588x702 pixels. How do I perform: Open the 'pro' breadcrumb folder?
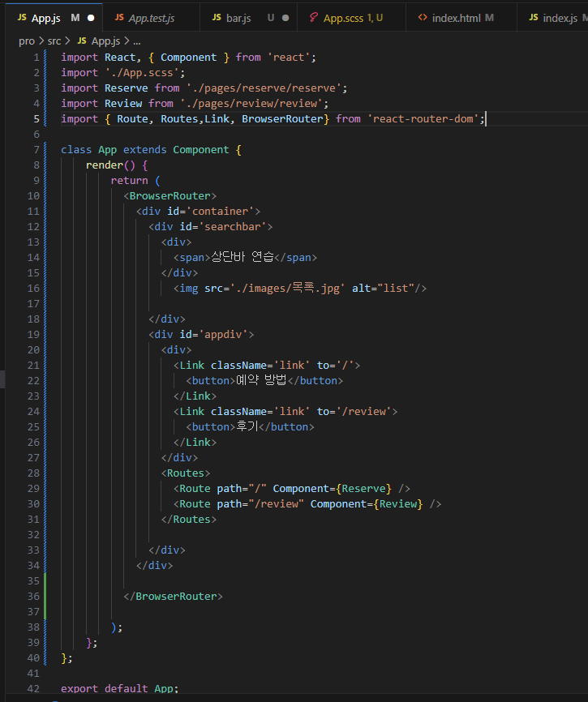27,41
